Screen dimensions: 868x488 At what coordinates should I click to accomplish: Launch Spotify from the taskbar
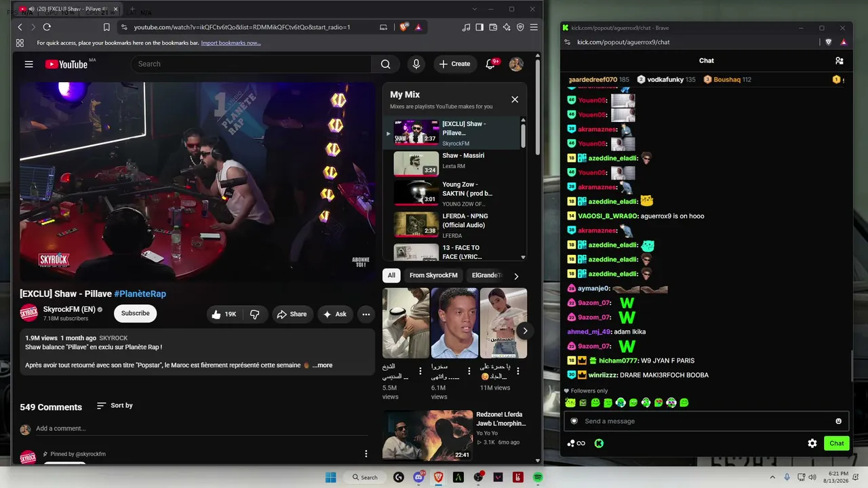(538, 477)
